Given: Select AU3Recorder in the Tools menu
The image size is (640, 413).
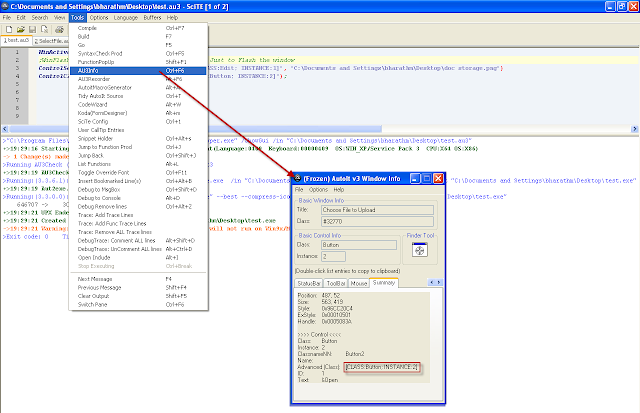Looking at the screenshot, I should 138,79.
